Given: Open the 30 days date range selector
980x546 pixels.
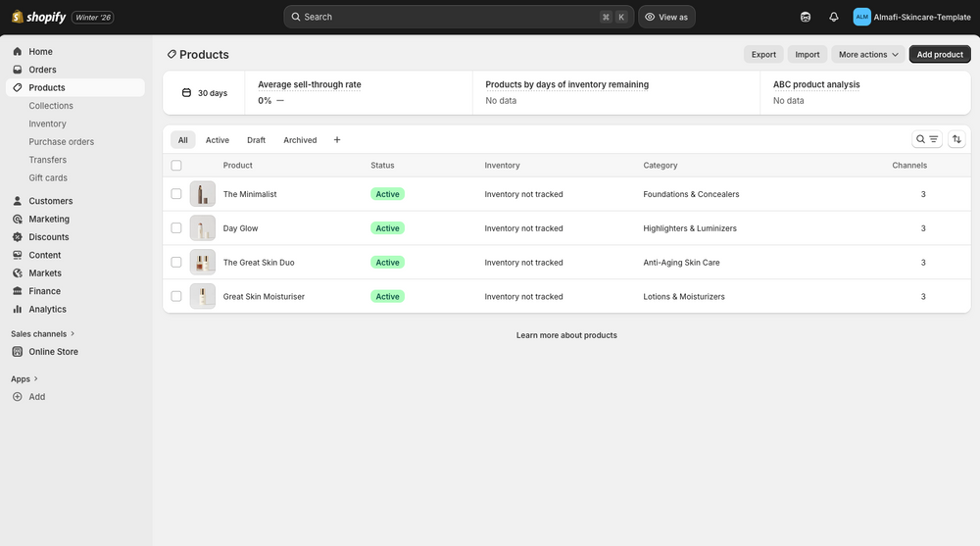Looking at the screenshot, I should [205, 93].
